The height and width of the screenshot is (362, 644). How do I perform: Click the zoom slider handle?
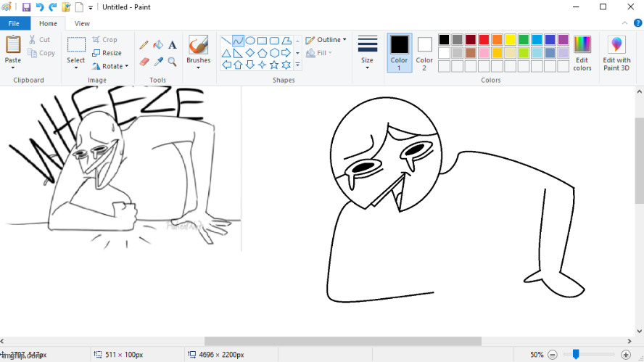click(576, 354)
